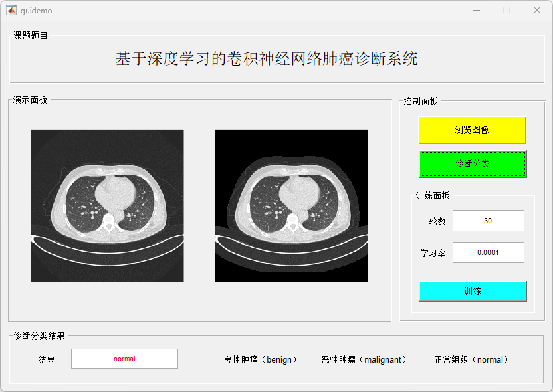Close the guidemo window
Image resolution: width=553 pixels, height=392 pixels.
537,10
